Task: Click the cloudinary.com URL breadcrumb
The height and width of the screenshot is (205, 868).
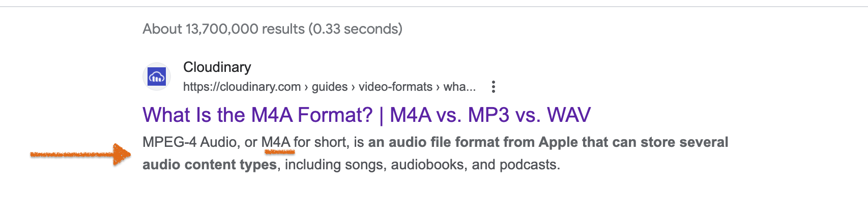Action: (x=242, y=87)
